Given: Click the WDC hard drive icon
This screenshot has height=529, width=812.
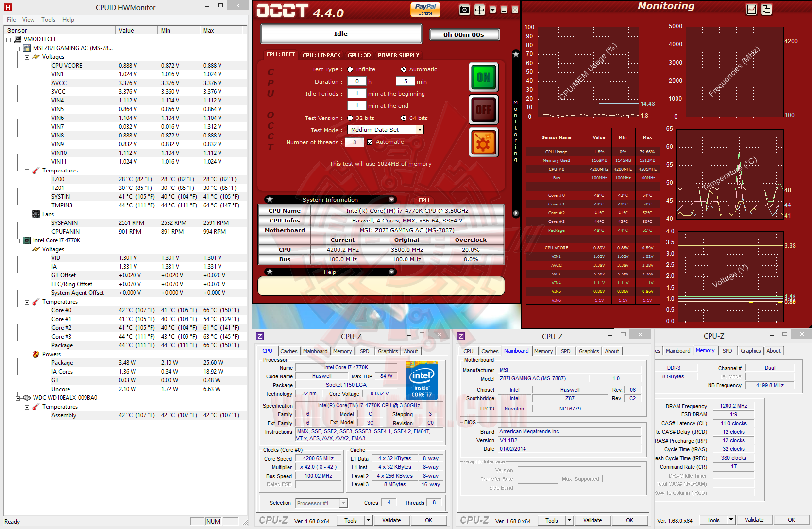Looking at the screenshot, I should (x=27, y=398).
